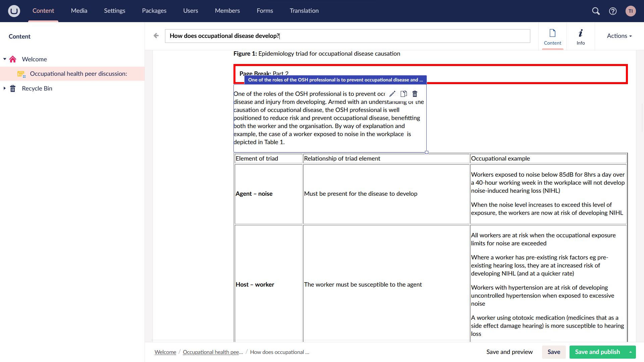Click the copy block icon
This screenshot has height=362, width=644.
(x=404, y=94)
